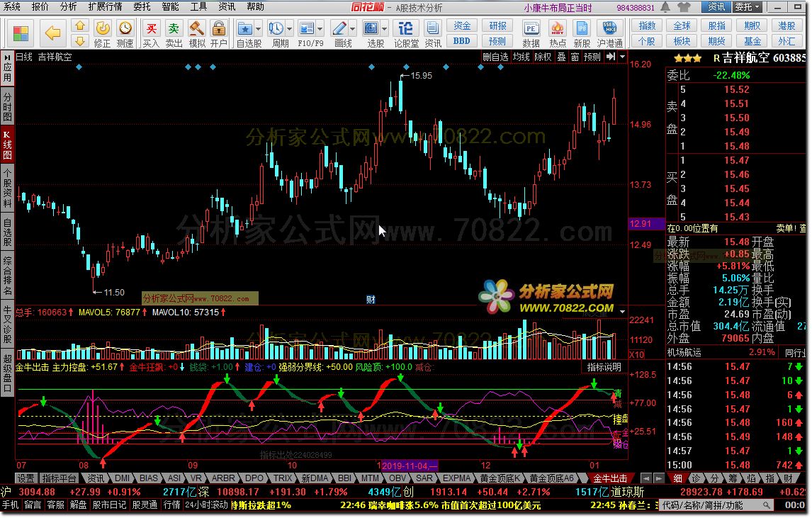
Task: Click the yellow down arrow icon
Action: point(79,41)
